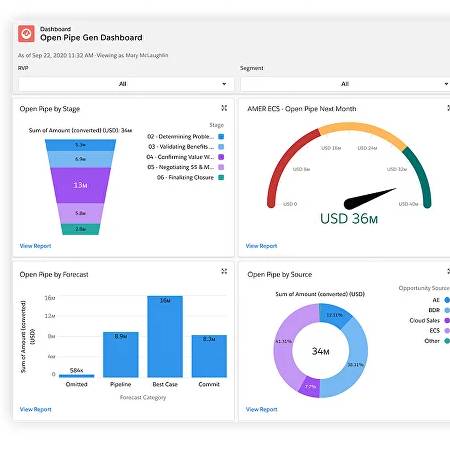450x450 pixels.
Task: Select the 02 - Determining Problem legend swatch
Action: 221,137
